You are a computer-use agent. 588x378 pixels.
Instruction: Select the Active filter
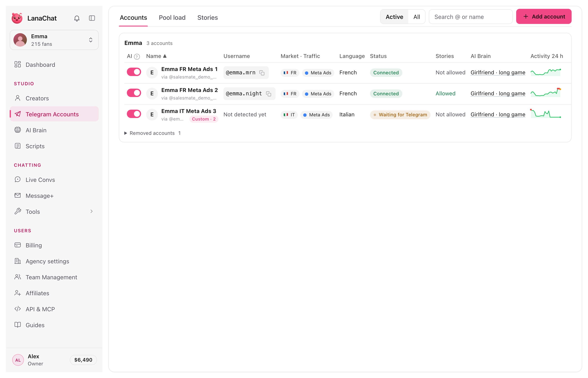pyautogui.click(x=394, y=17)
